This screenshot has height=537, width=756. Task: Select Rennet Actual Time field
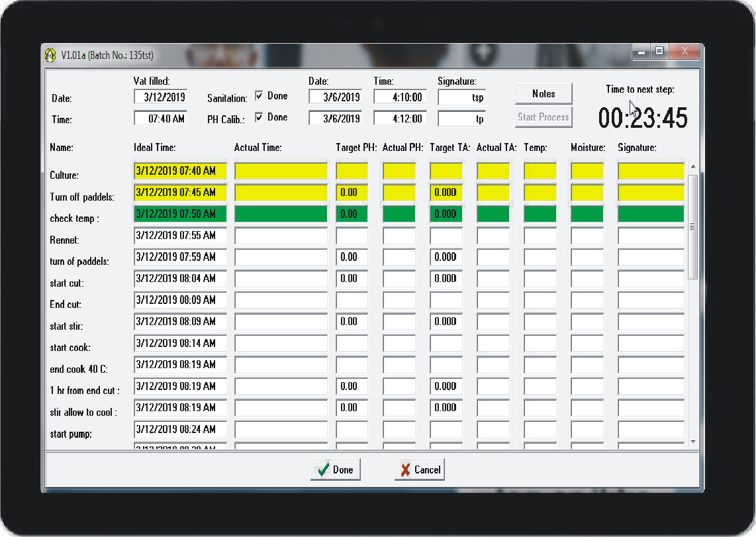click(x=281, y=236)
